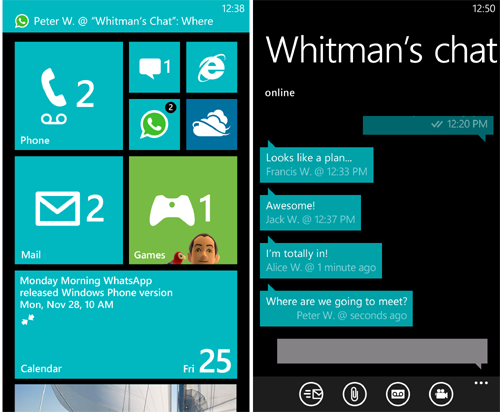
Task: Open the Phone tile with 2 missed calls
Action: 69,96
